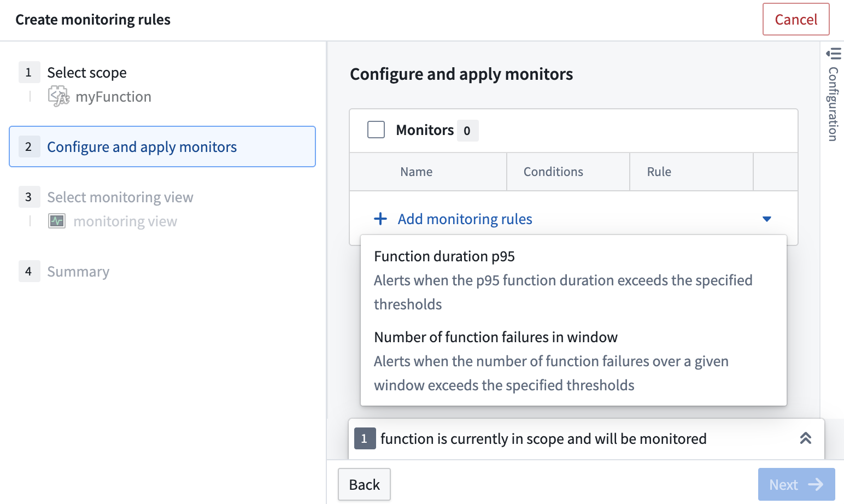The width and height of the screenshot is (844, 504).
Task: Close the Add monitoring rules dropdown caret
Action: pos(767,219)
